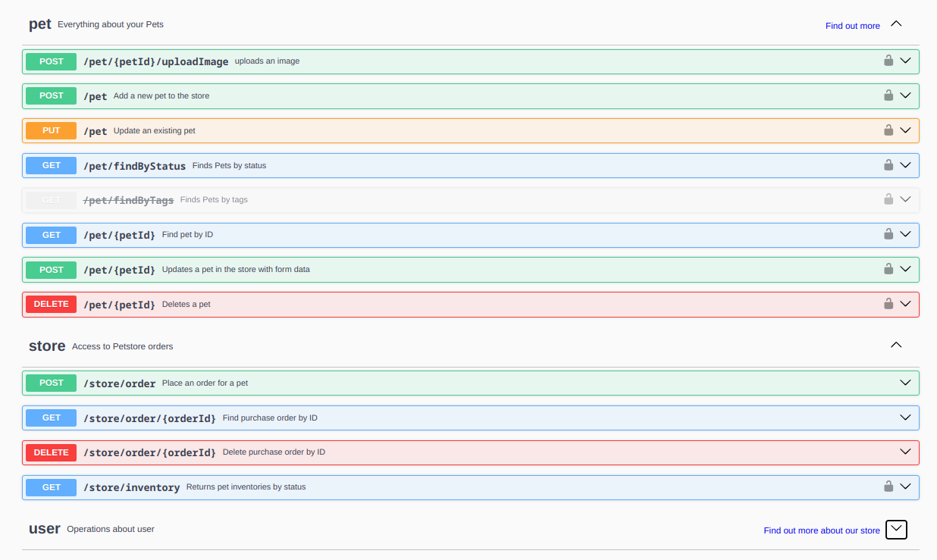Viewport: 937px width, 560px height.
Task: Collapse the pet section with its arrow
Action: click(x=896, y=23)
